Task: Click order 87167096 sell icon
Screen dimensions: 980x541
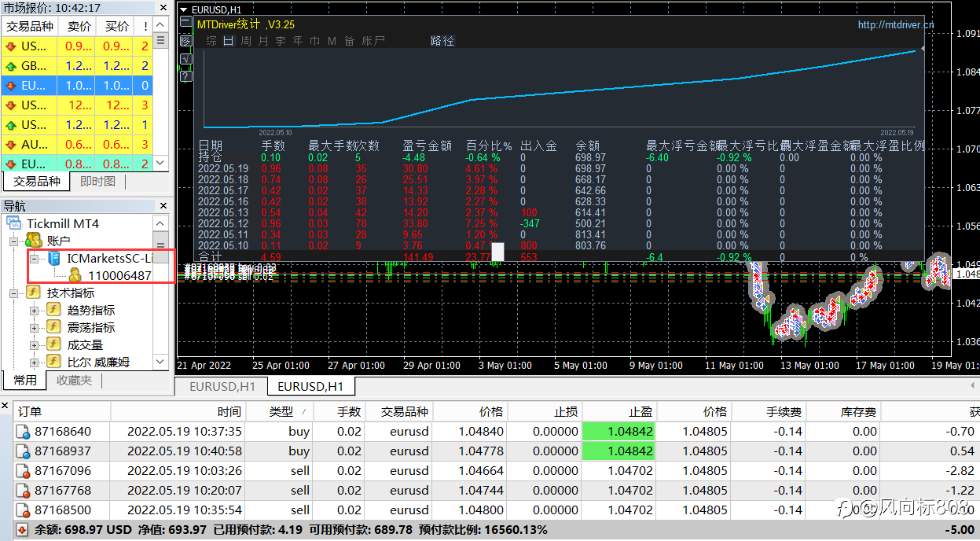Action: pyautogui.click(x=24, y=471)
